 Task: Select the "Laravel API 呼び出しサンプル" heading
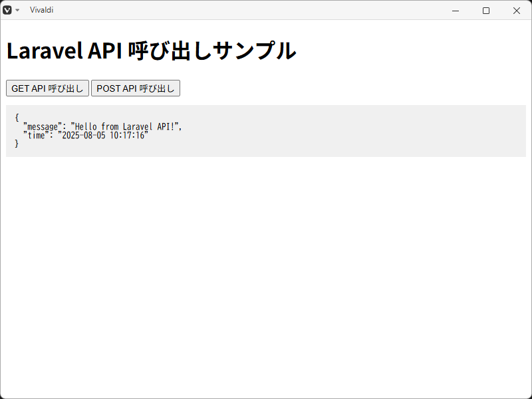152,51
